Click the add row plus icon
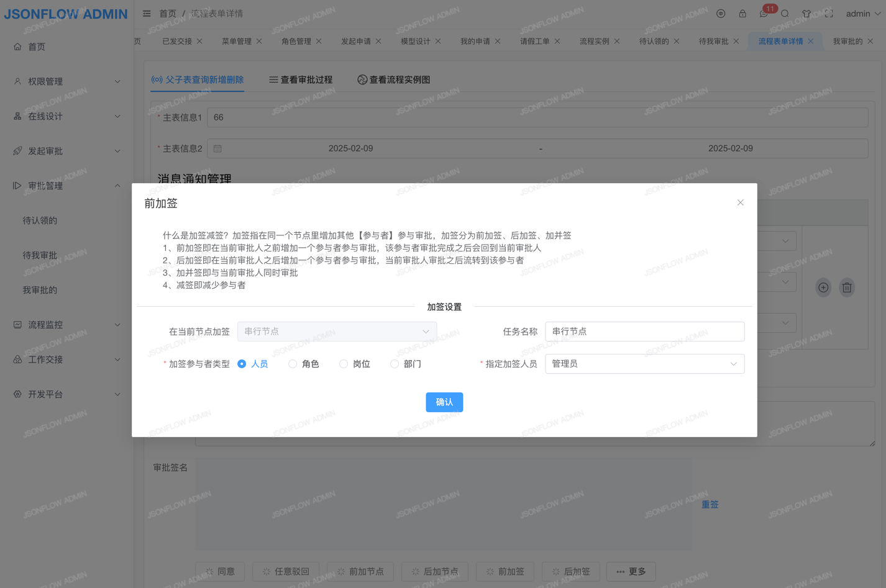The width and height of the screenshot is (886, 588). [x=823, y=287]
